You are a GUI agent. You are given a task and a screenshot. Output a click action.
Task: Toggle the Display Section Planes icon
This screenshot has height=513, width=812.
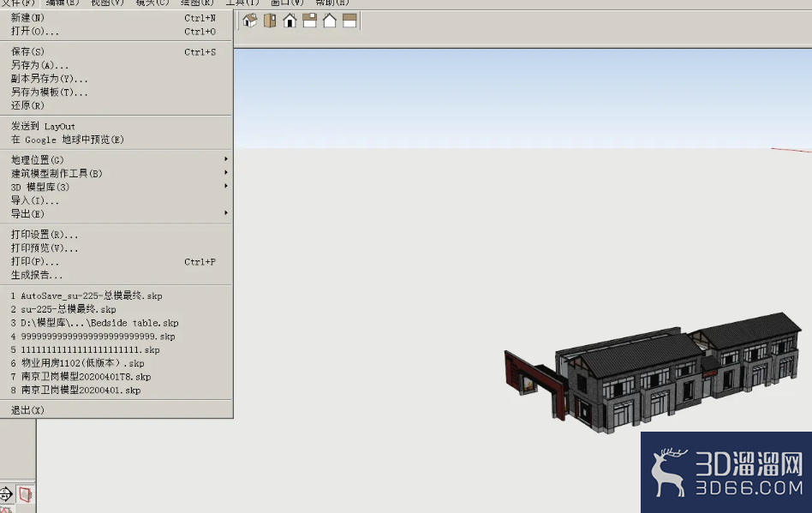(25, 494)
